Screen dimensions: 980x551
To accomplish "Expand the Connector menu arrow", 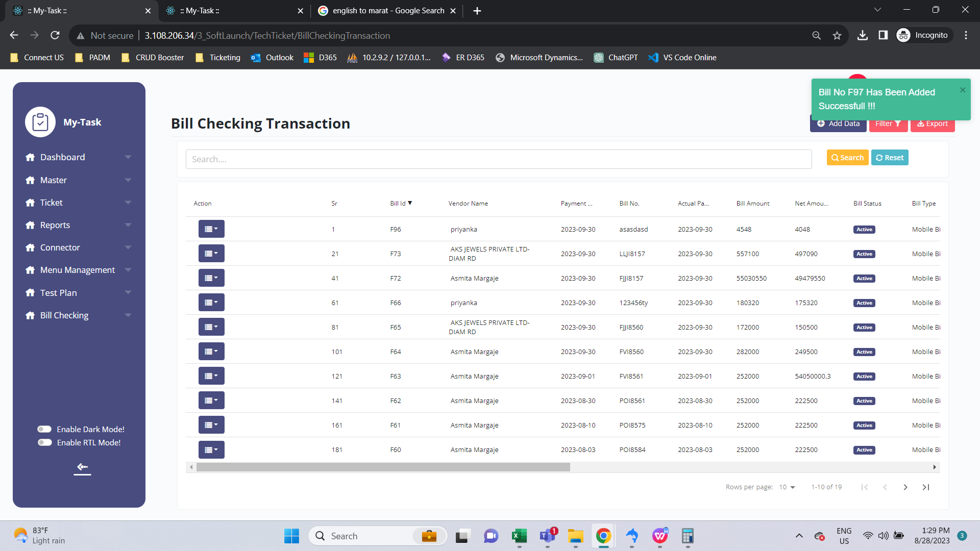I will tap(128, 247).
